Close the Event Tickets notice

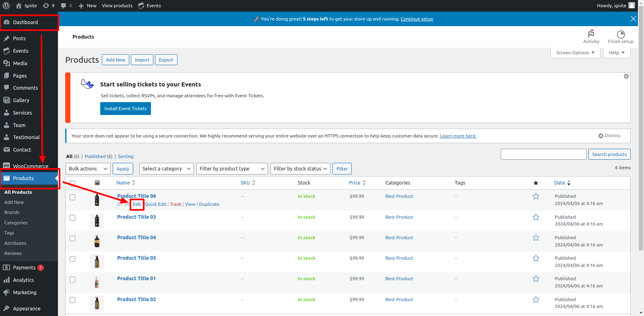[626, 76]
